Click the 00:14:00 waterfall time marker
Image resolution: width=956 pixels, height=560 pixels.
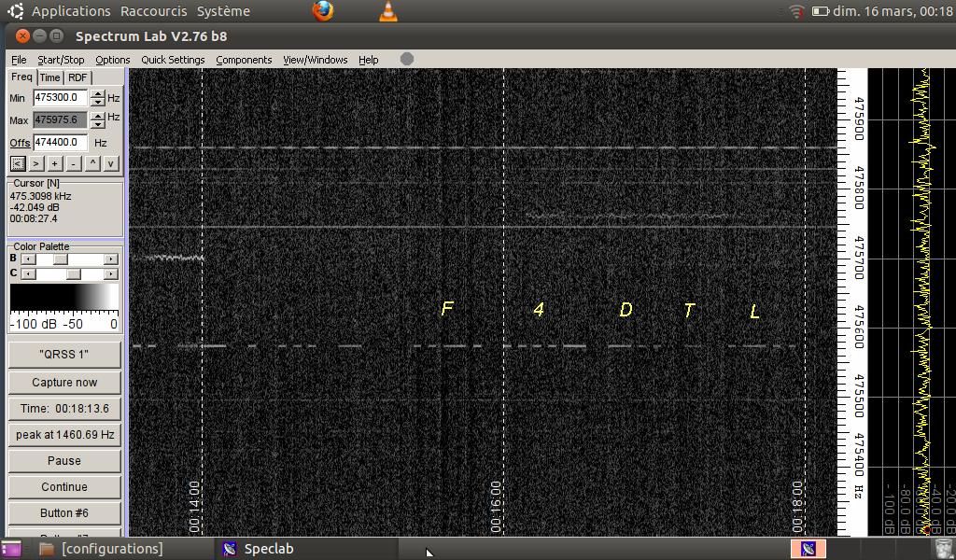194,507
